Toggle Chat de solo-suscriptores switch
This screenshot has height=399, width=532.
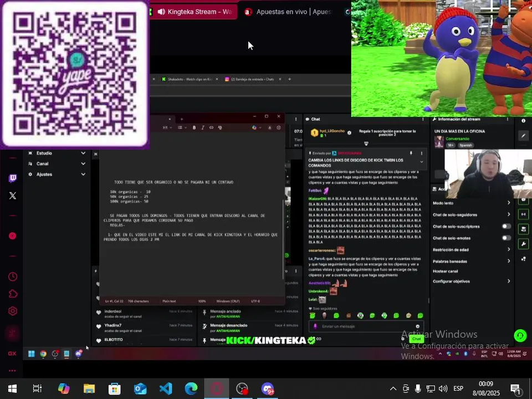506,226
